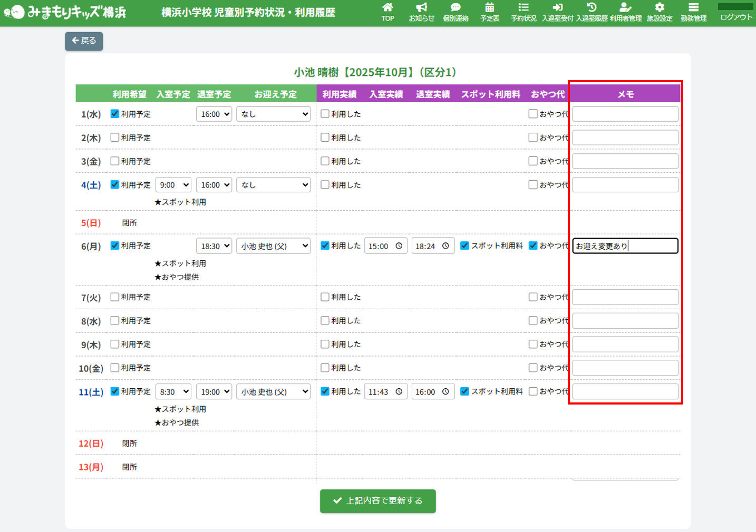This screenshot has height=532, width=756.
Task: Open 勤務管理 in the top menu
Action: [x=693, y=12]
